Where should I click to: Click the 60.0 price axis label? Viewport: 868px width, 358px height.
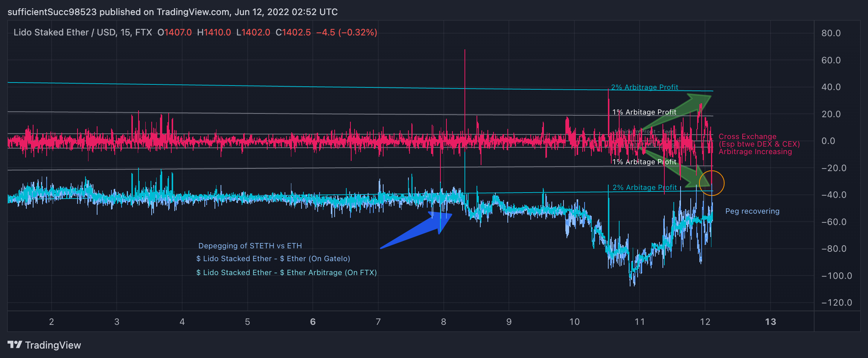(831, 60)
